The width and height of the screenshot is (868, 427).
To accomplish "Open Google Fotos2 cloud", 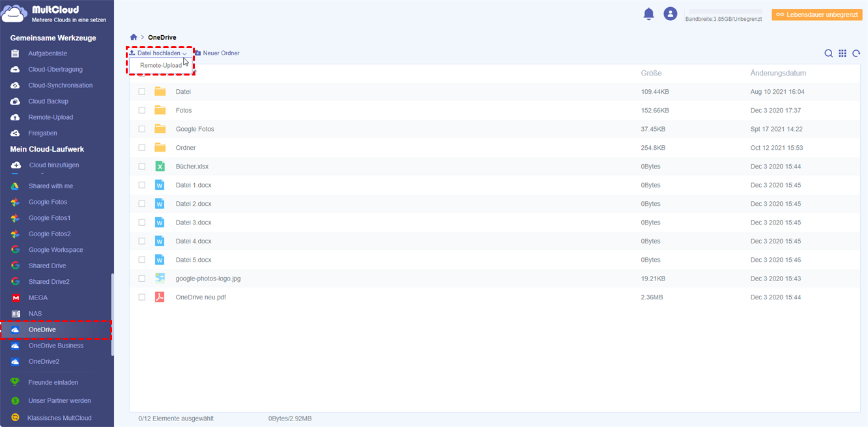I will click(x=50, y=234).
